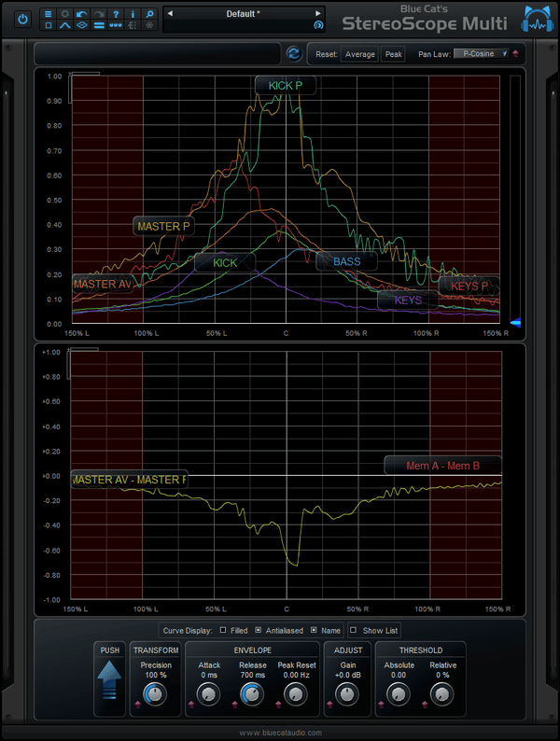Screen dimensions: 560x741
Task: Click the info 'i' icon
Action: [133, 14]
